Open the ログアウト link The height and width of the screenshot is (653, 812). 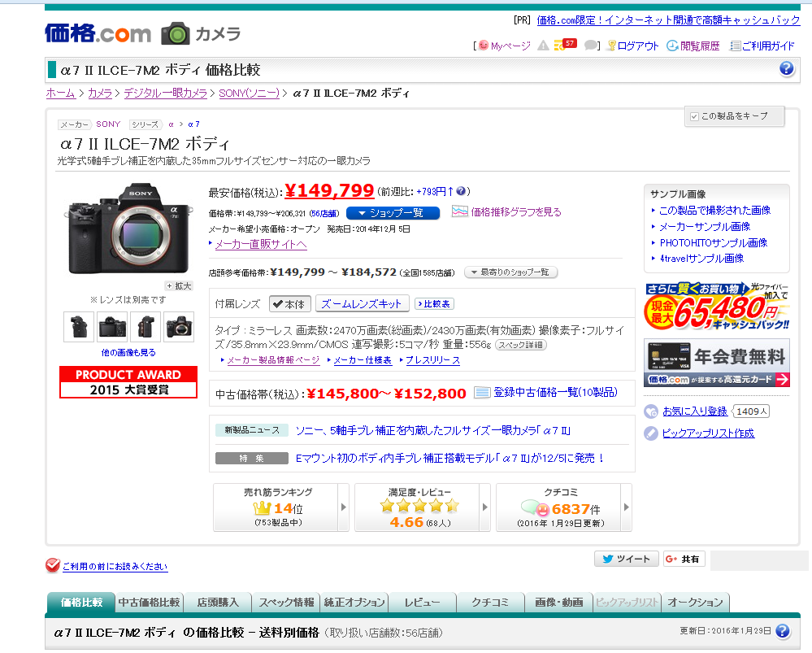click(638, 46)
